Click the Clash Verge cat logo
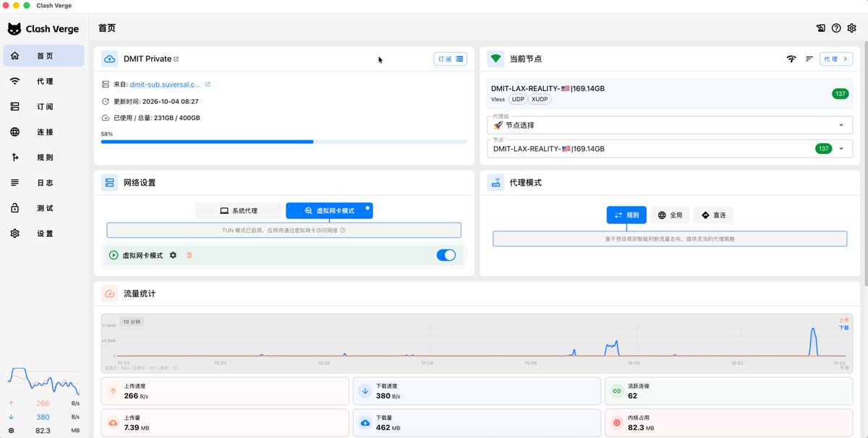This screenshot has width=868, height=438. pos(14,29)
